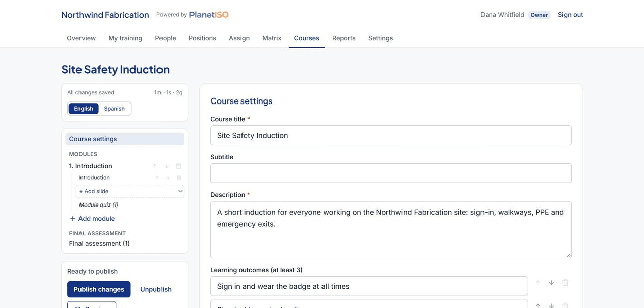This screenshot has width=644, height=308.
Task: Open the Reports tab
Action: tap(344, 38)
